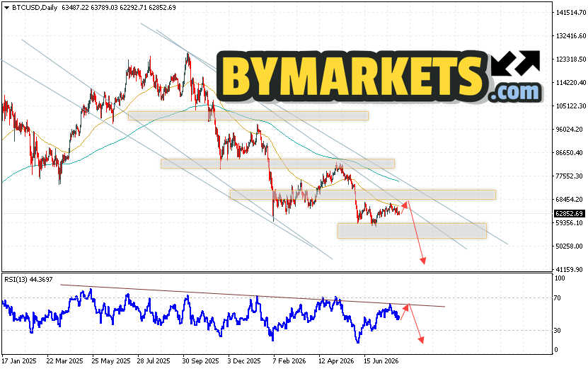Select the BTCUSD,Daily chart title
Viewport: 588px width, 369px height.
tap(35, 8)
